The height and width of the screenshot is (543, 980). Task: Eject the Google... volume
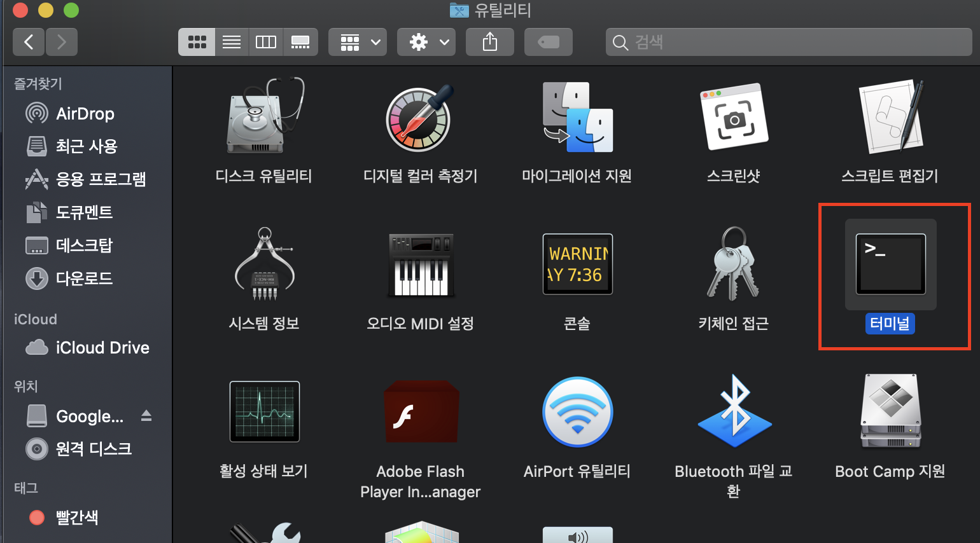click(x=146, y=416)
